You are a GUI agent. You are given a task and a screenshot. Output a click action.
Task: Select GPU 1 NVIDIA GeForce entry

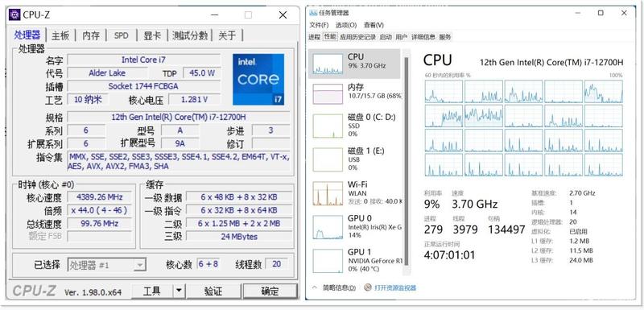point(356,260)
